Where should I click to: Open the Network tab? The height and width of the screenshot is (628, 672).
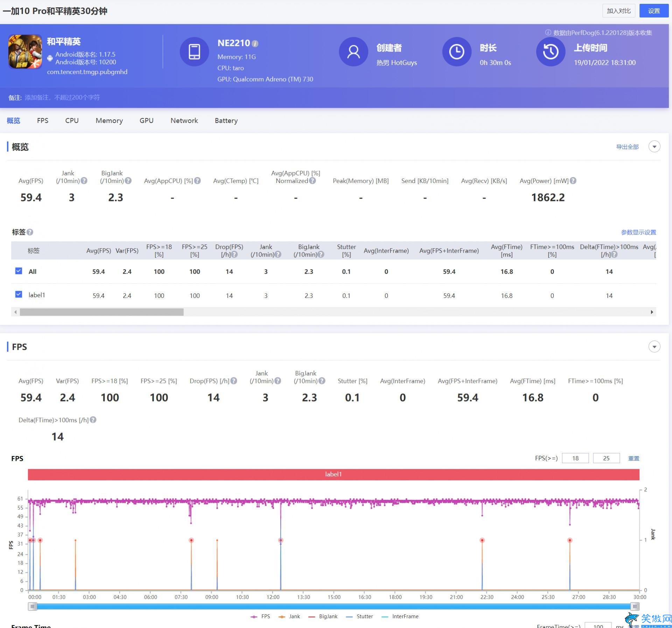184,120
